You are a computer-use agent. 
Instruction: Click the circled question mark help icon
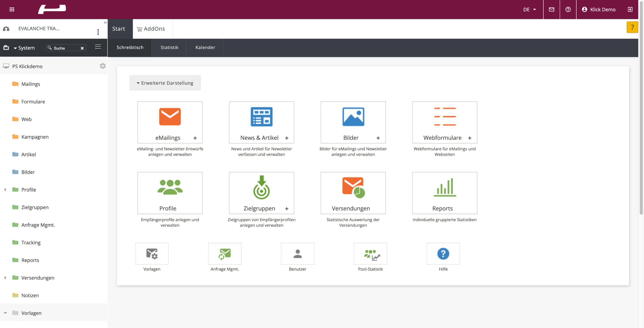coord(568,10)
